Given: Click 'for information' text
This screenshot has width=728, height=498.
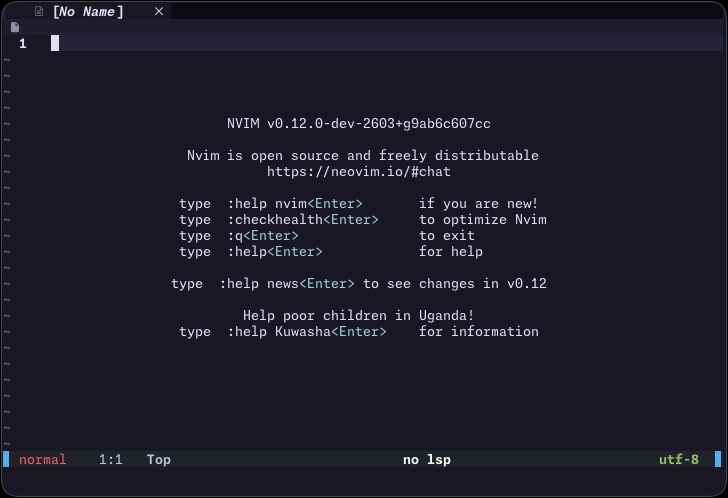Looking at the screenshot, I should [x=479, y=332].
